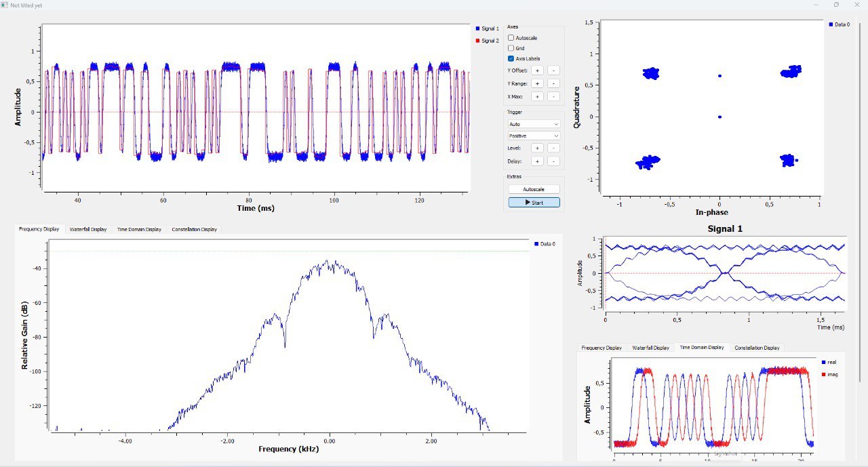
Task: Expand the Positive trigger slope dropdown
Action: [534, 136]
